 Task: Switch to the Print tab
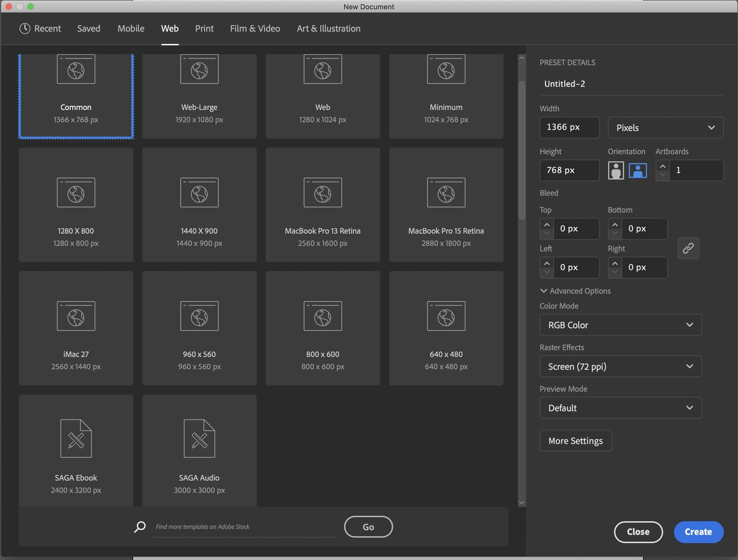[204, 29]
